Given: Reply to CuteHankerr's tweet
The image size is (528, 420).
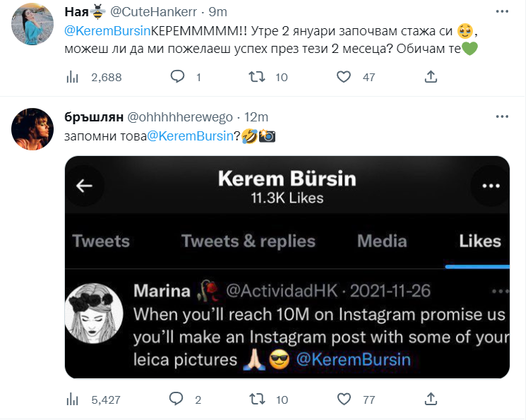Looking at the screenshot, I should 178,77.
